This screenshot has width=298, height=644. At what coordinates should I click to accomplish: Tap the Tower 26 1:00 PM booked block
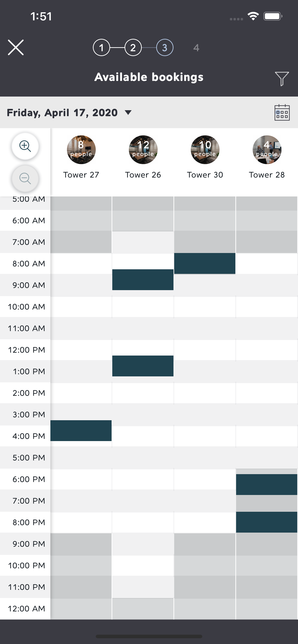click(x=143, y=366)
